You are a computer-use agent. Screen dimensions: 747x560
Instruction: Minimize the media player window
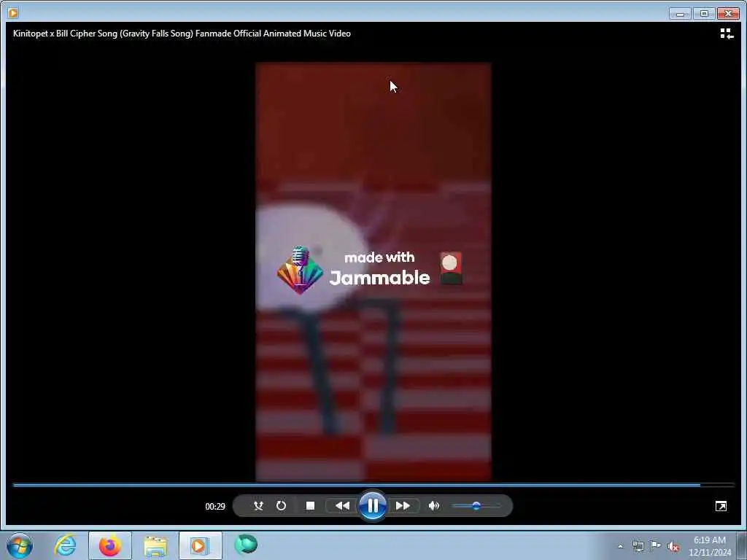(x=680, y=13)
